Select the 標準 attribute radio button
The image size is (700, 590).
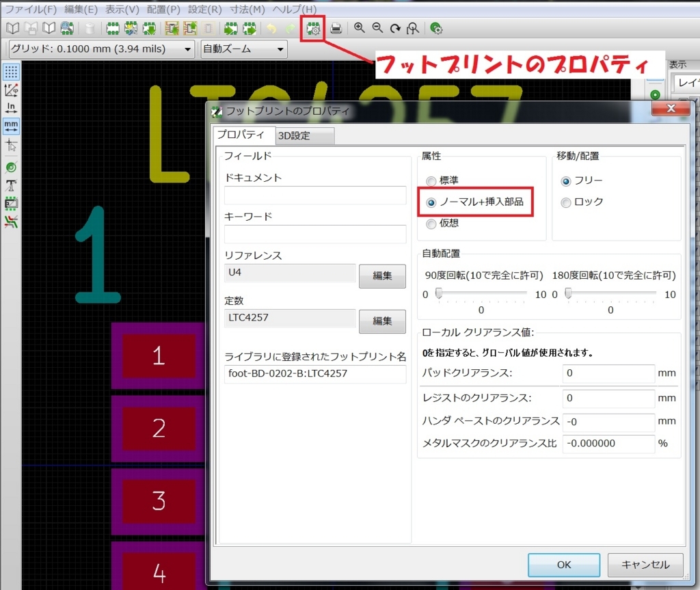[431, 181]
